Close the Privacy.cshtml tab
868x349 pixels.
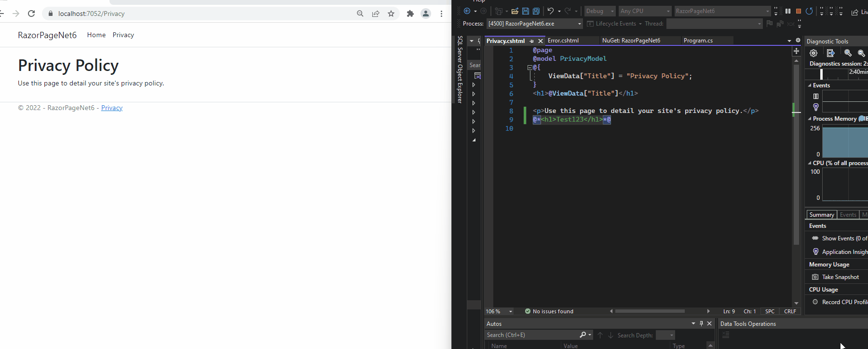541,41
